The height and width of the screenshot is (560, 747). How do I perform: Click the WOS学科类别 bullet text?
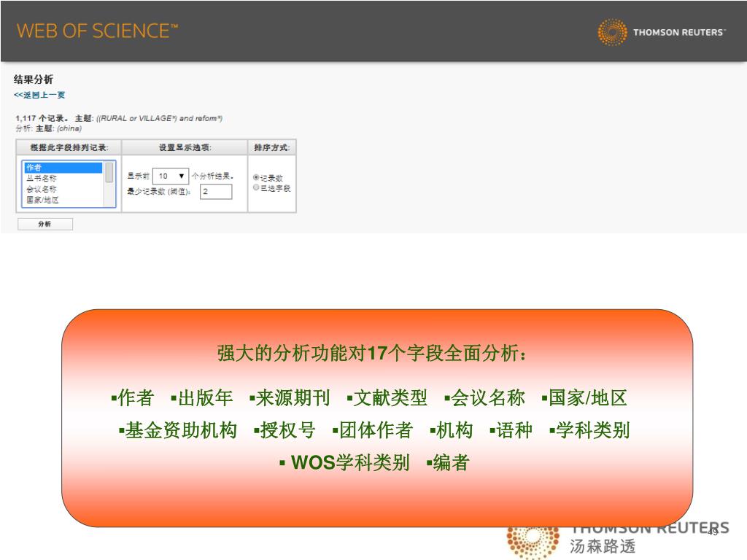click(344, 462)
